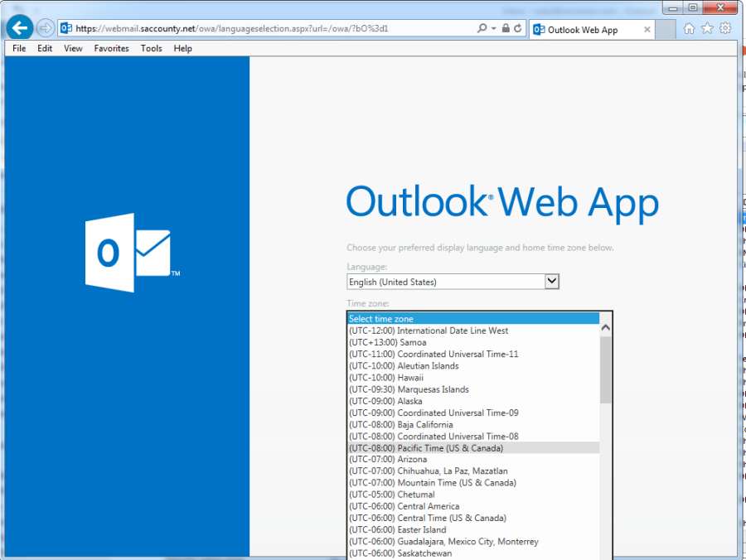Screen dimensions: 746x560
Task: Choose Coordinated Universal Time-08 option
Action: (473, 437)
